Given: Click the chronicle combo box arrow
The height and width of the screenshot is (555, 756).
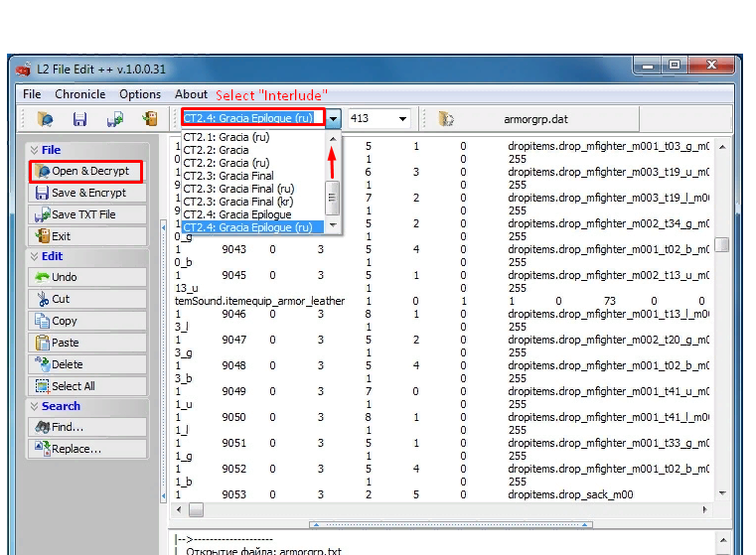Looking at the screenshot, I should coord(334,118).
